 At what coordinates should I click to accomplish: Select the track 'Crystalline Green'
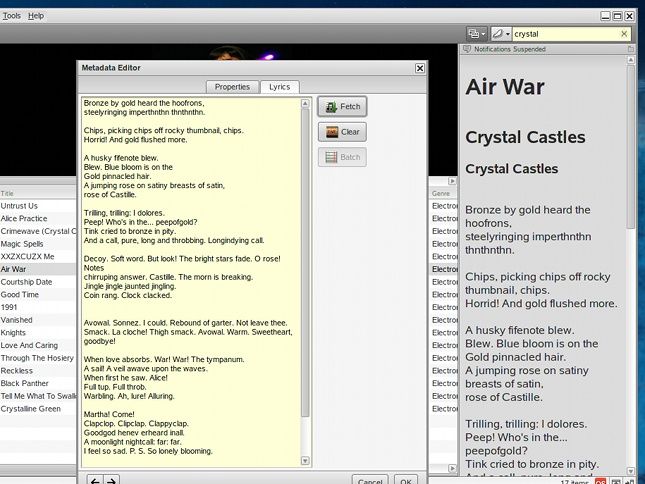[x=38, y=409]
